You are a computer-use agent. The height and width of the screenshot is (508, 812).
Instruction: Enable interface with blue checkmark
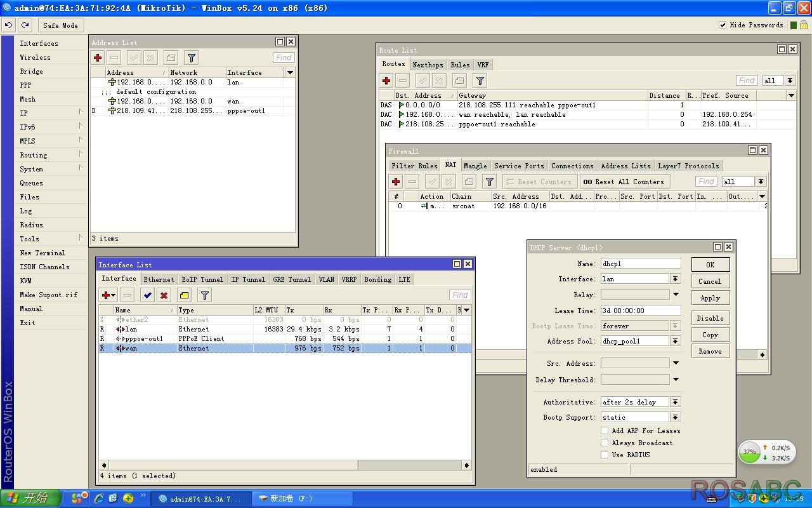(147, 295)
